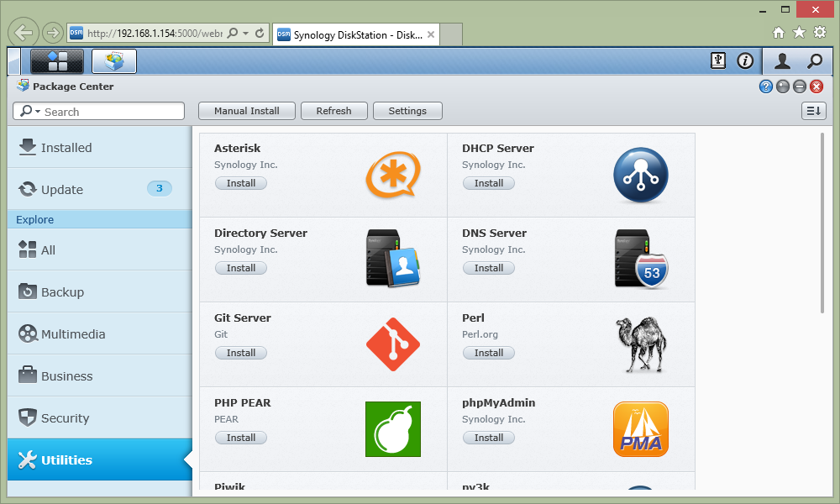Install the Perl package
The image size is (840, 504).
click(x=489, y=353)
